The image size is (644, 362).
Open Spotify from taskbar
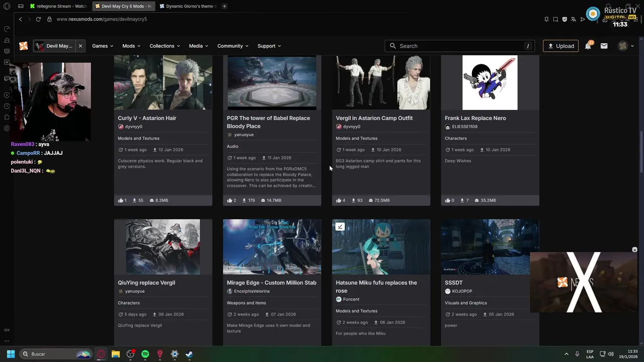145,354
